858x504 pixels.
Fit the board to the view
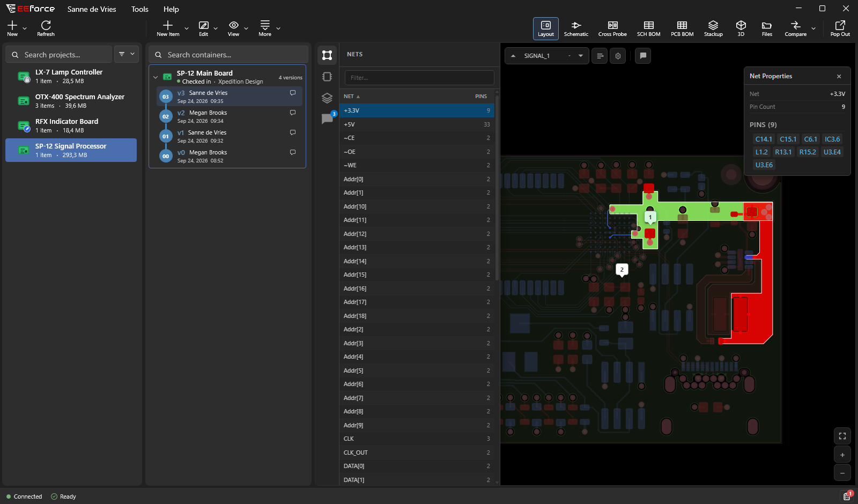point(842,436)
